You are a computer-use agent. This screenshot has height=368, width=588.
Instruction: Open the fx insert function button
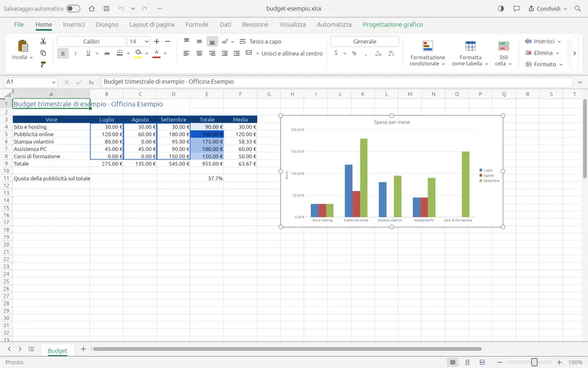coord(91,82)
